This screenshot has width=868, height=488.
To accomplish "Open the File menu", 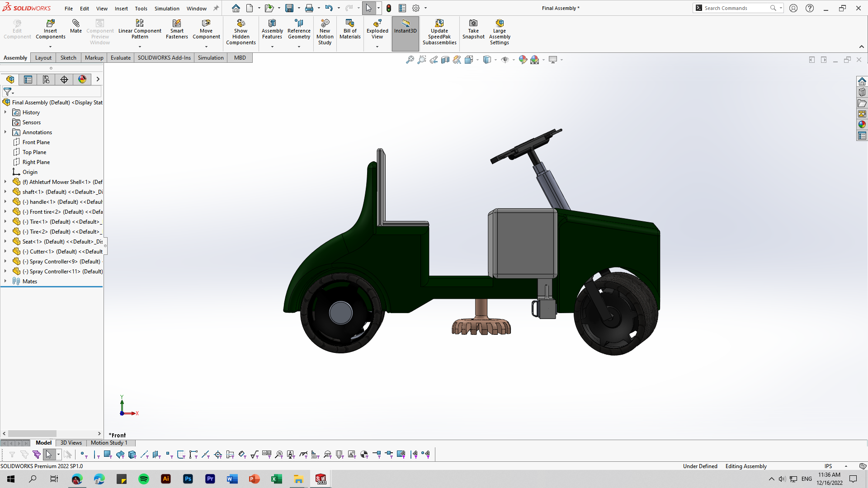I will click(x=68, y=8).
